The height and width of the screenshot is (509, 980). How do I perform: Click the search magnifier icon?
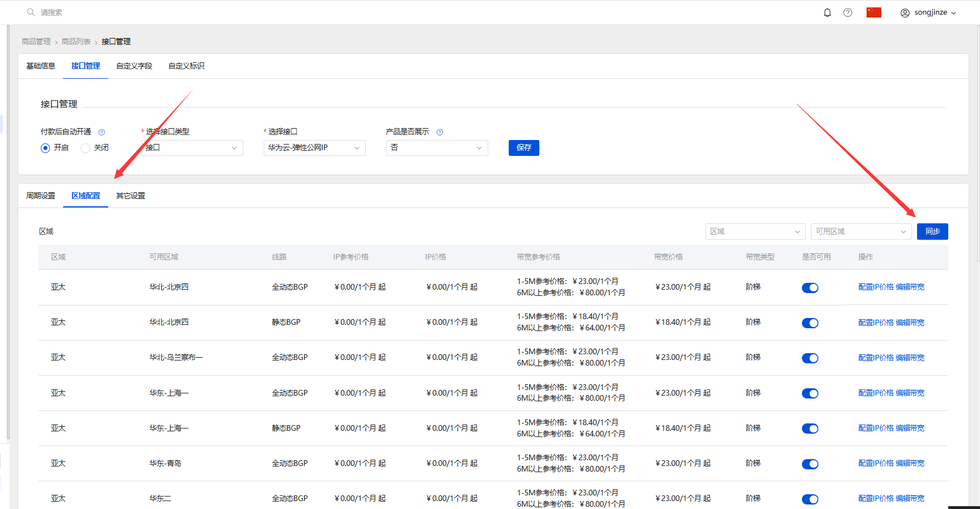click(x=31, y=12)
